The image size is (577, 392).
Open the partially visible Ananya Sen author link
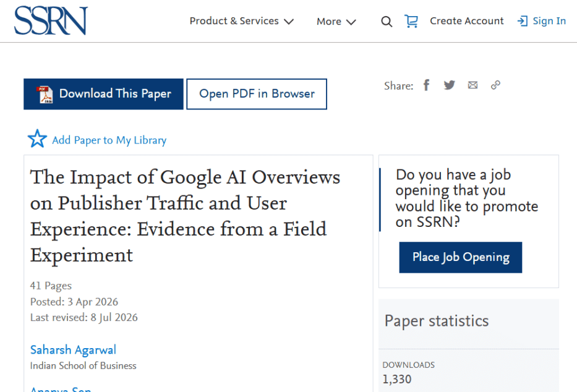click(x=61, y=389)
